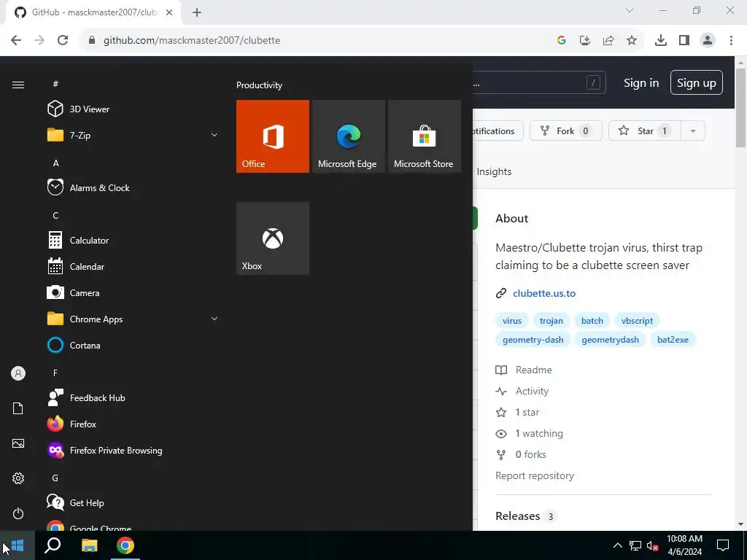747x560 pixels.
Task: Reload the page in Chrome
Action: coord(63,40)
